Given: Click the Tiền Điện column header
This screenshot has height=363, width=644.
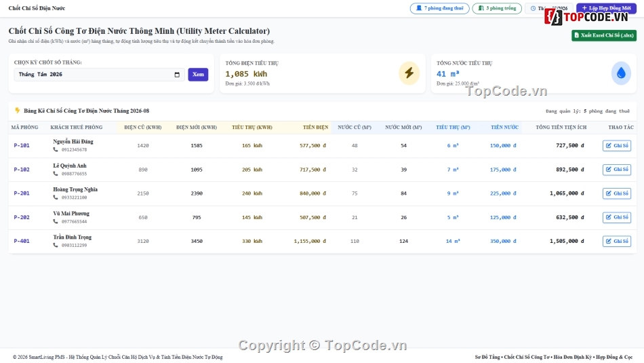Looking at the screenshot, I should (x=315, y=128).
